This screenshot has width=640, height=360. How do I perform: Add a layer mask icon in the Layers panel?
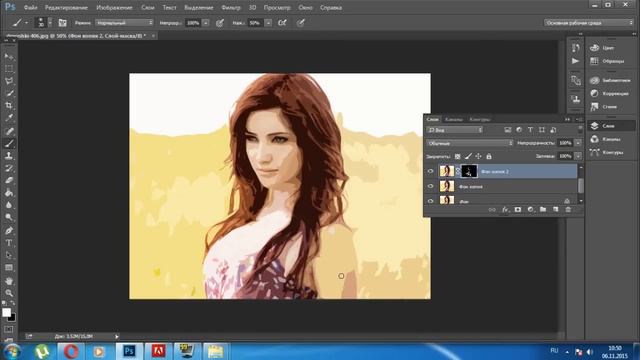click(518, 209)
